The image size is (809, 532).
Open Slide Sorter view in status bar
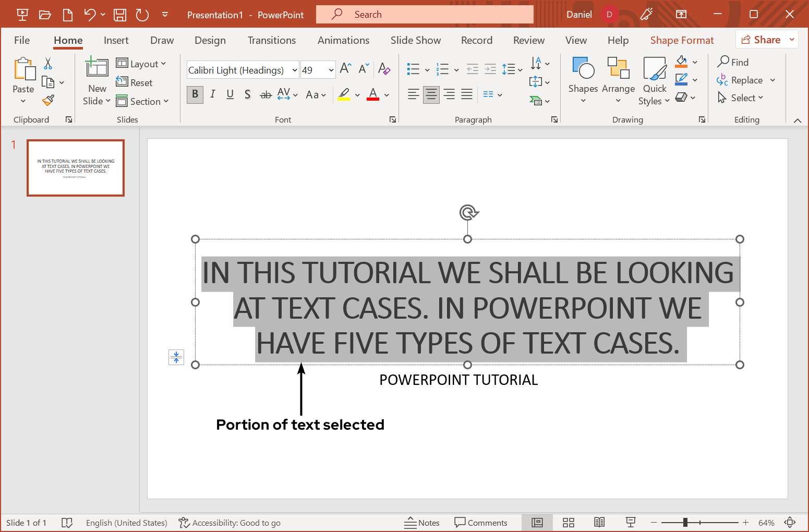point(569,523)
